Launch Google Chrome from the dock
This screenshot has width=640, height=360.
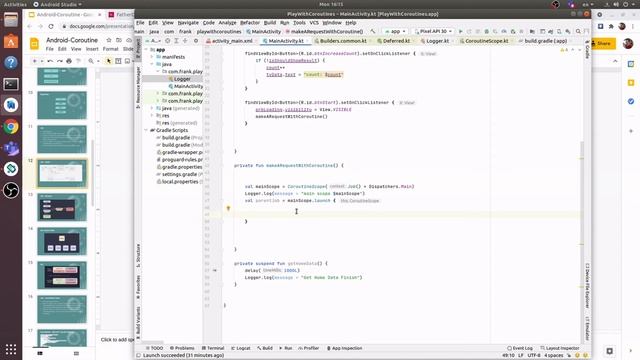click(x=11, y=127)
